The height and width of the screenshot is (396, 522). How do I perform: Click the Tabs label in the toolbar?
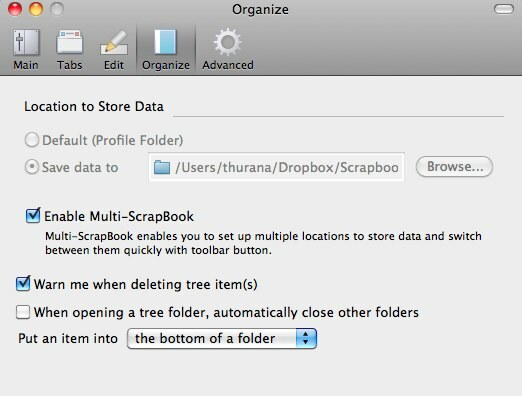tap(69, 65)
